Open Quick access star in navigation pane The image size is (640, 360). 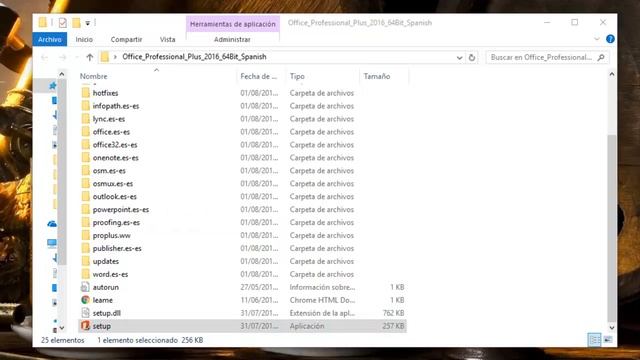pyautogui.click(x=53, y=85)
